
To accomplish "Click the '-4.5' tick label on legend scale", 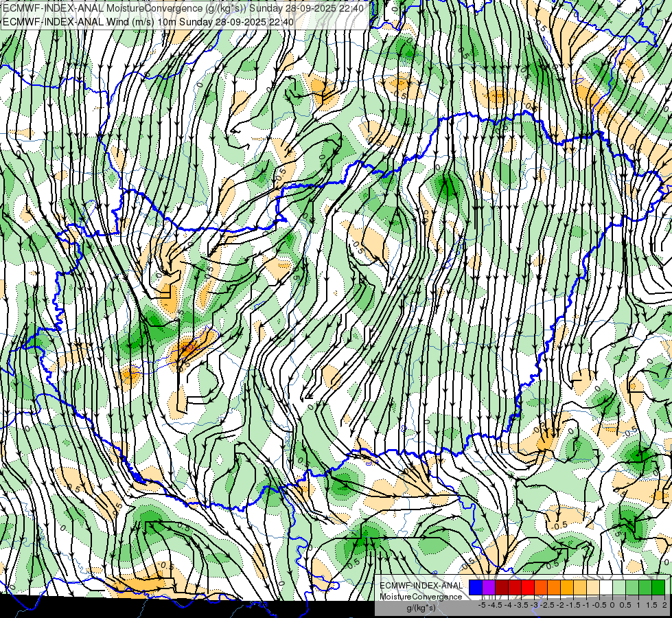I will click(495, 605).
